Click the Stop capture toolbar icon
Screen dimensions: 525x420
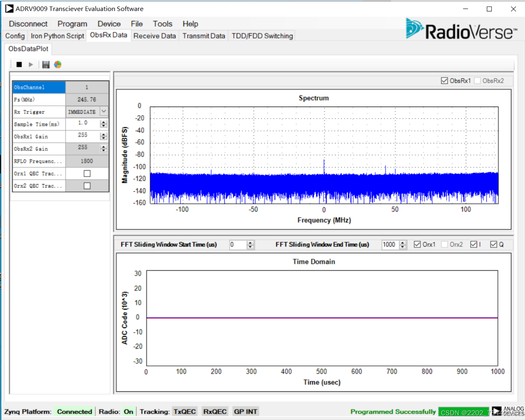[x=19, y=65]
